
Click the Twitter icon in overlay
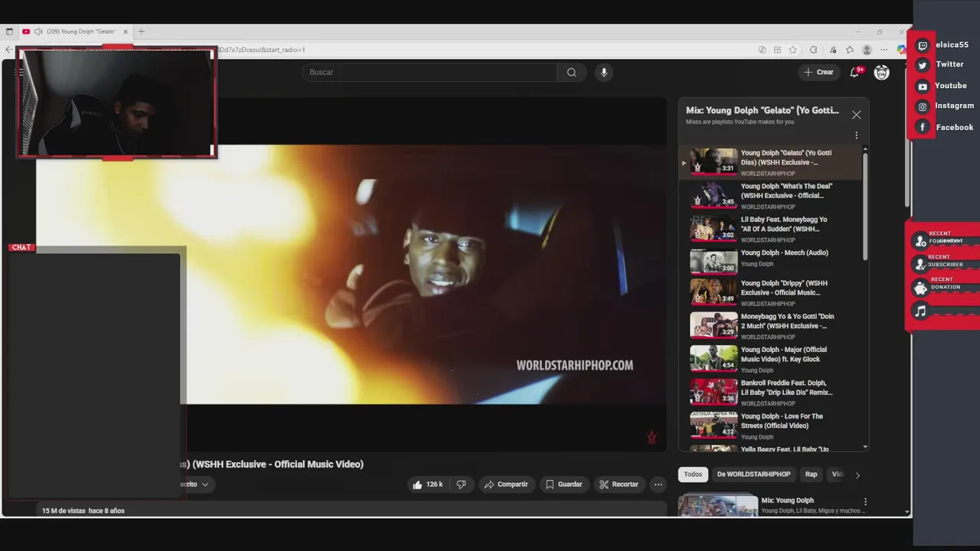pyautogui.click(x=923, y=66)
